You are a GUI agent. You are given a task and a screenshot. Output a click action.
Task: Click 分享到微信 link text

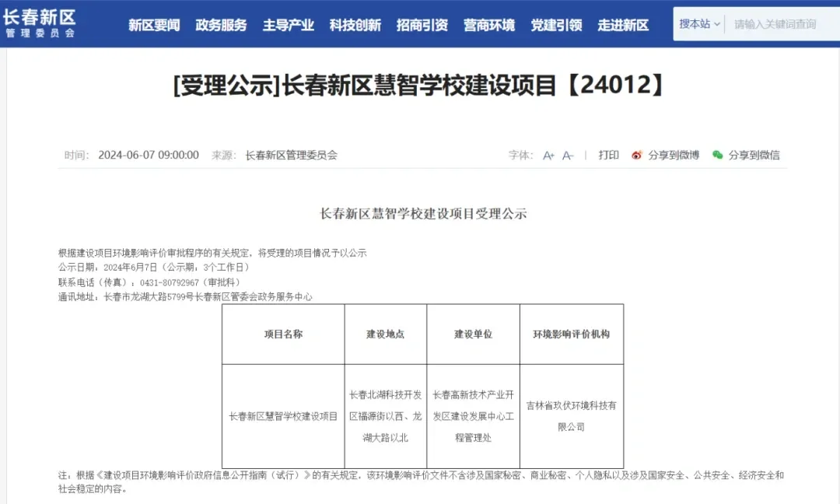[x=754, y=156]
